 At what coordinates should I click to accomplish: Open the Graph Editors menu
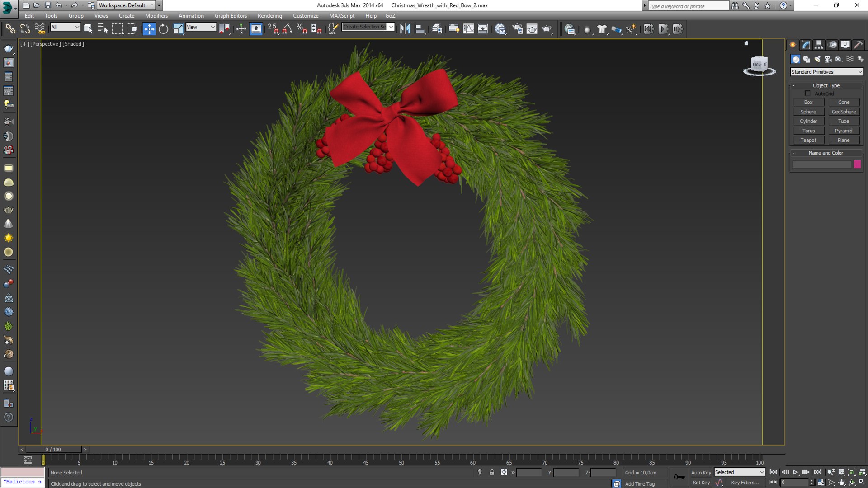(x=231, y=15)
